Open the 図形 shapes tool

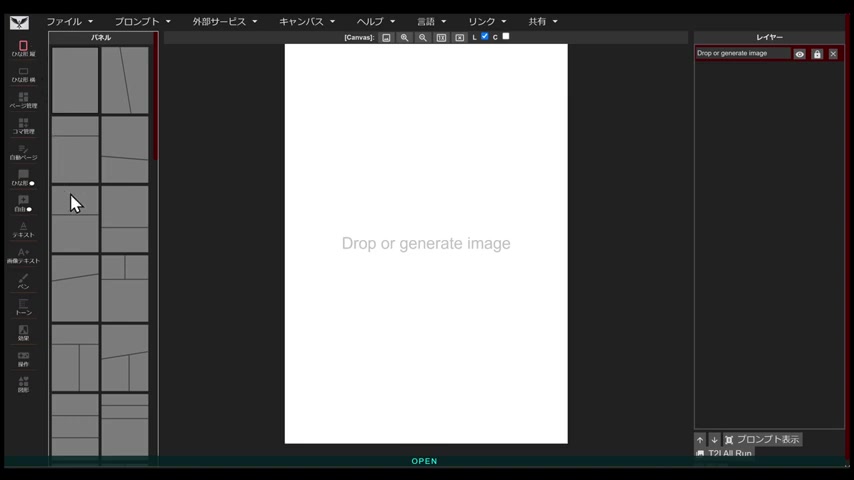click(x=23, y=385)
